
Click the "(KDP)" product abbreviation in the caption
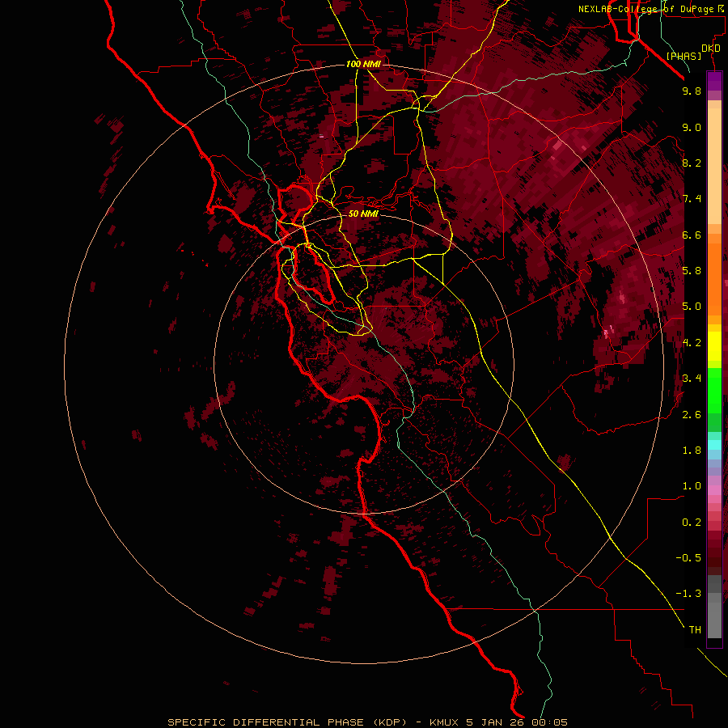390,722
